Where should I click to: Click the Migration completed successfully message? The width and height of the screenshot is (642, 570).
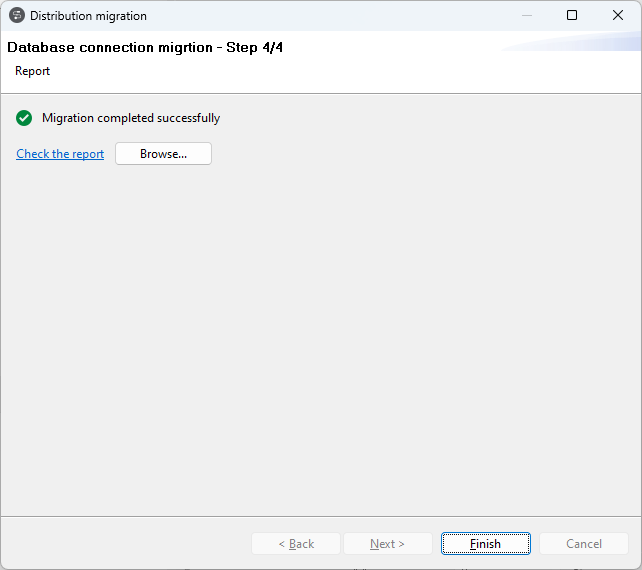(131, 118)
